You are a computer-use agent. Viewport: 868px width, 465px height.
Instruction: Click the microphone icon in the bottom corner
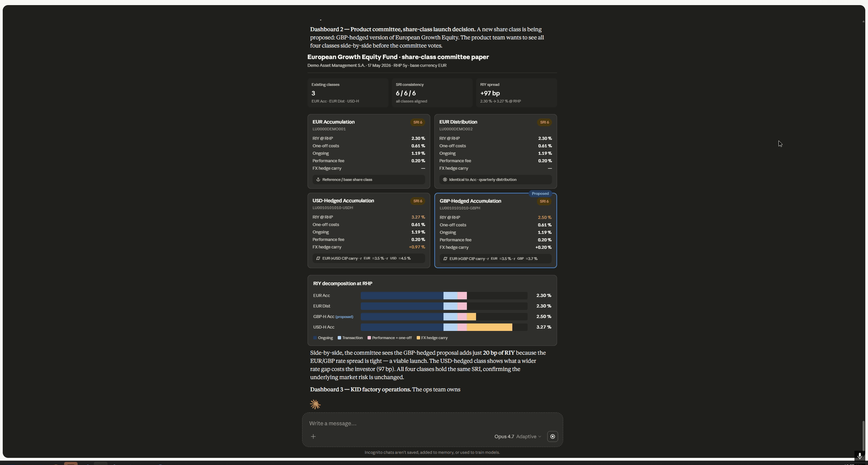coord(860,456)
